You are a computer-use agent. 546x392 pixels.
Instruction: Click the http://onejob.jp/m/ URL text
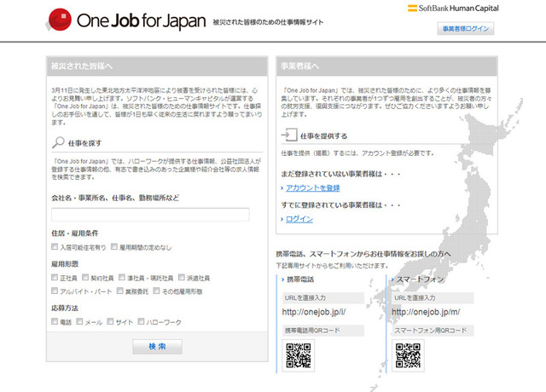click(426, 312)
